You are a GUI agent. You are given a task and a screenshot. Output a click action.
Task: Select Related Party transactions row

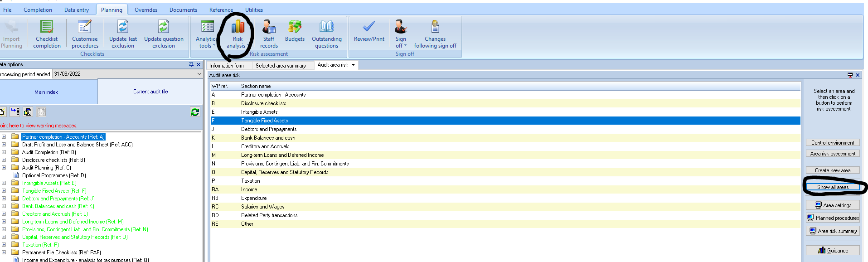[x=505, y=215]
